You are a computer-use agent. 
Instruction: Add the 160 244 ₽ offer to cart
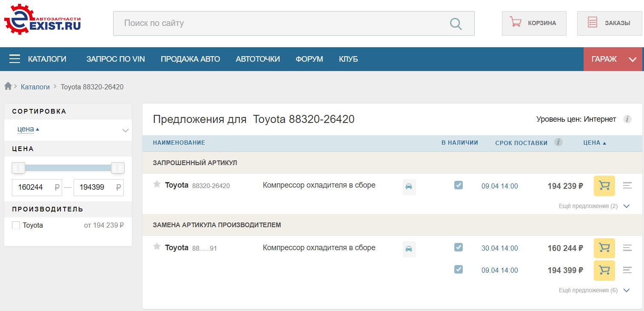pos(604,248)
